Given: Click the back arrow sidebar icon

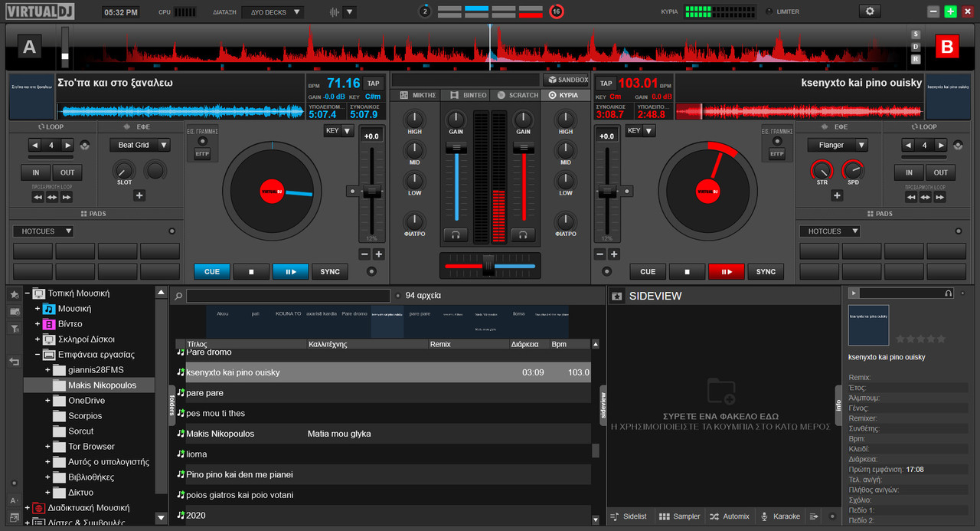Looking at the screenshot, I should point(14,362).
